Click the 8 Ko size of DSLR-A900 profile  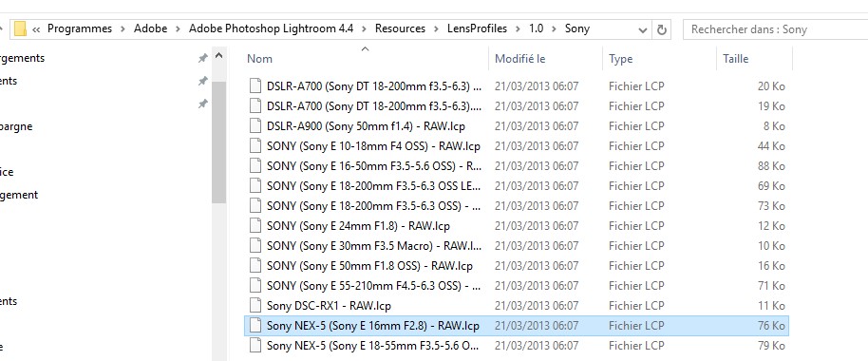(x=774, y=126)
